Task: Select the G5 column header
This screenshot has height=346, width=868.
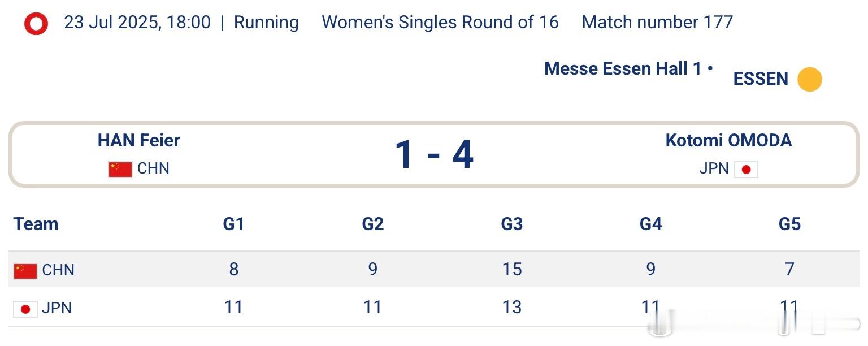Action: 789,224
